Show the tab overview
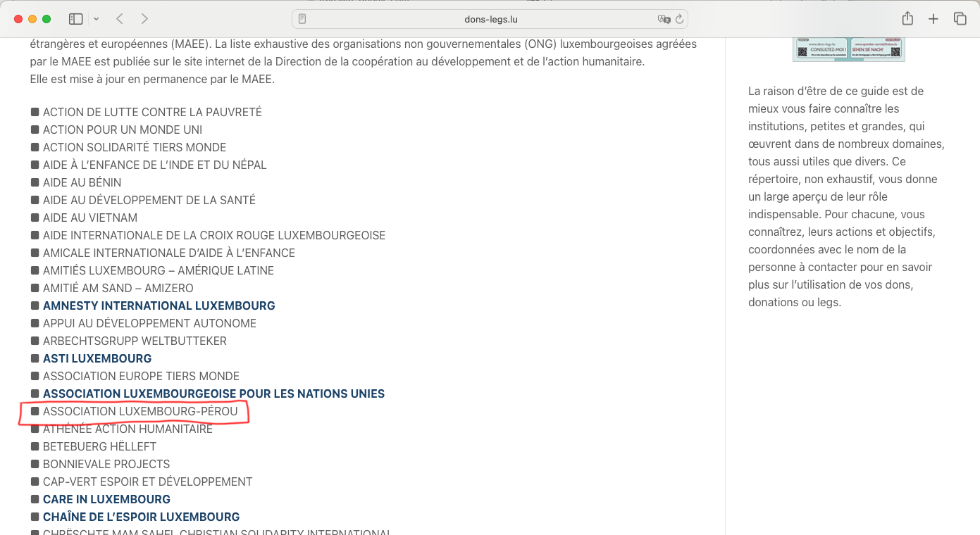 coord(960,19)
